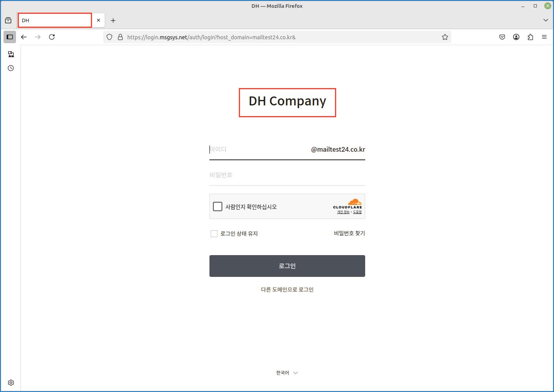Open History sidebar clock icon

(11, 68)
